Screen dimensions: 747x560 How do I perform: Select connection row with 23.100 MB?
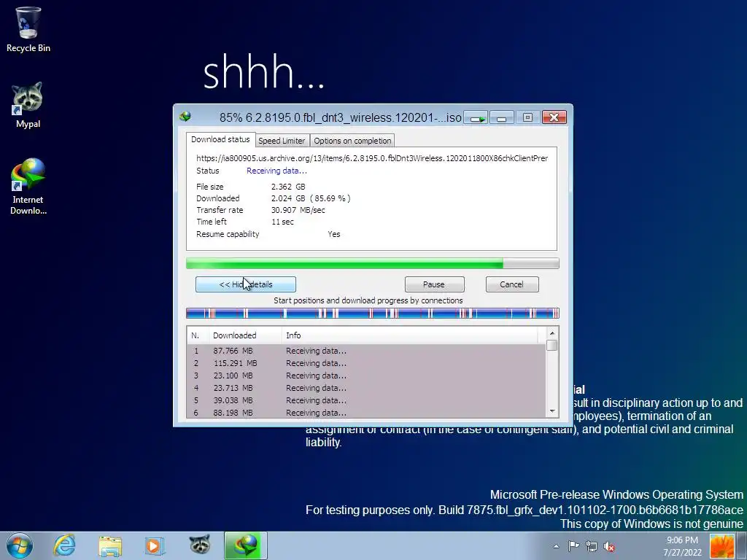point(366,376)
